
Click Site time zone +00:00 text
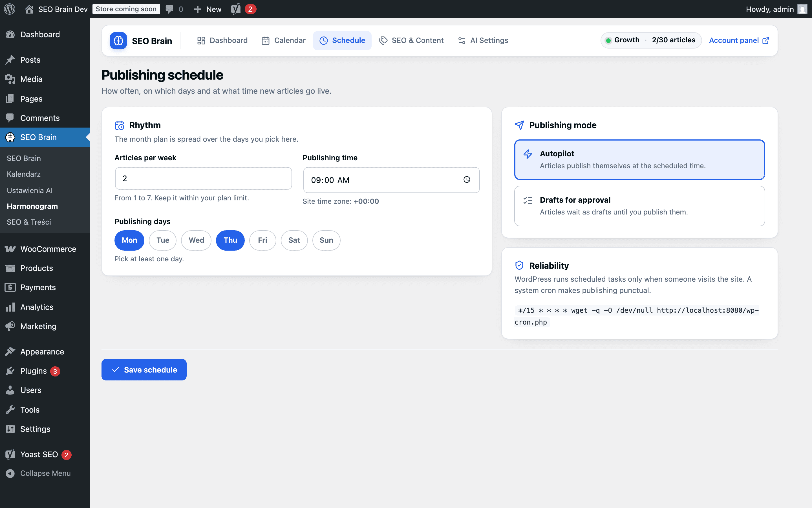click(341, 201)
